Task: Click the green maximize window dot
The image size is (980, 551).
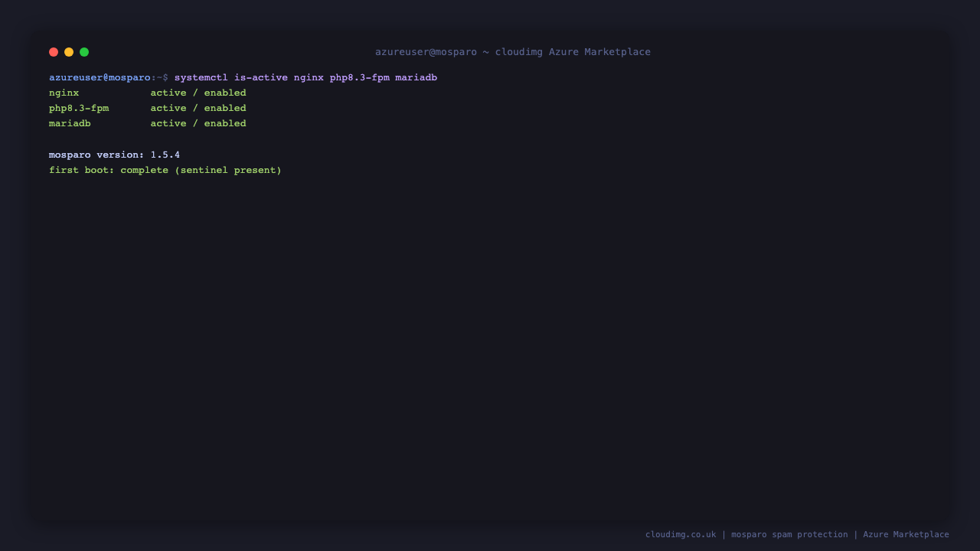Action: (x=84, y=52)
